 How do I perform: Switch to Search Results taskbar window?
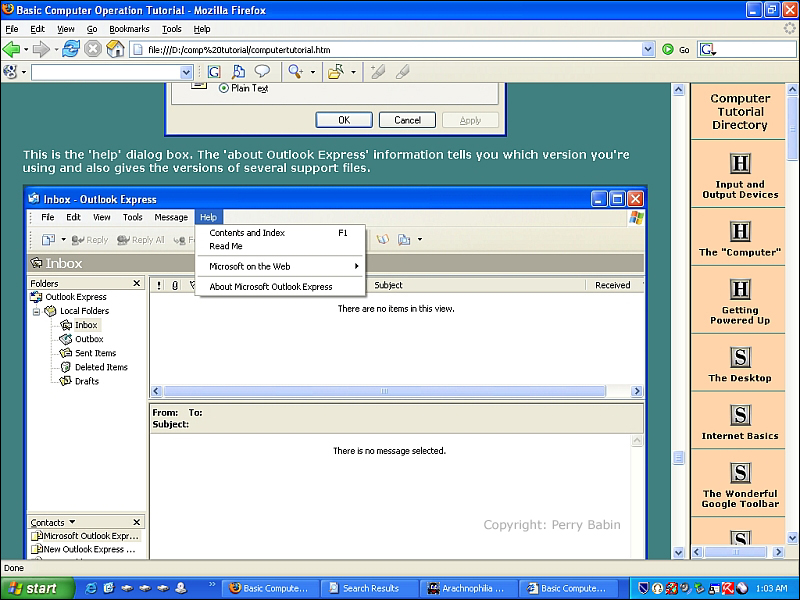369,588
